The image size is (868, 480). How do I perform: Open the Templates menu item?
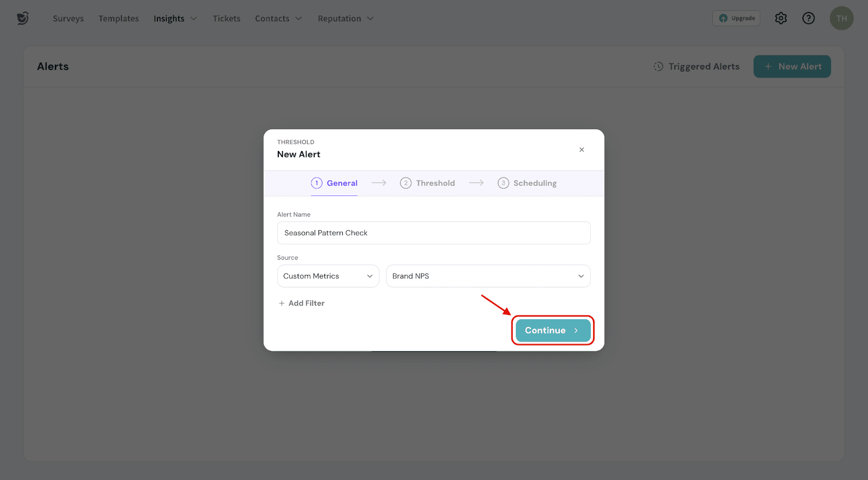pos(119,18)
